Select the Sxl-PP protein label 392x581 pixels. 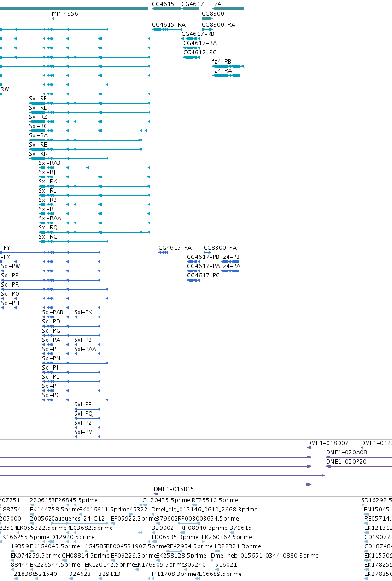coord(10,276)
